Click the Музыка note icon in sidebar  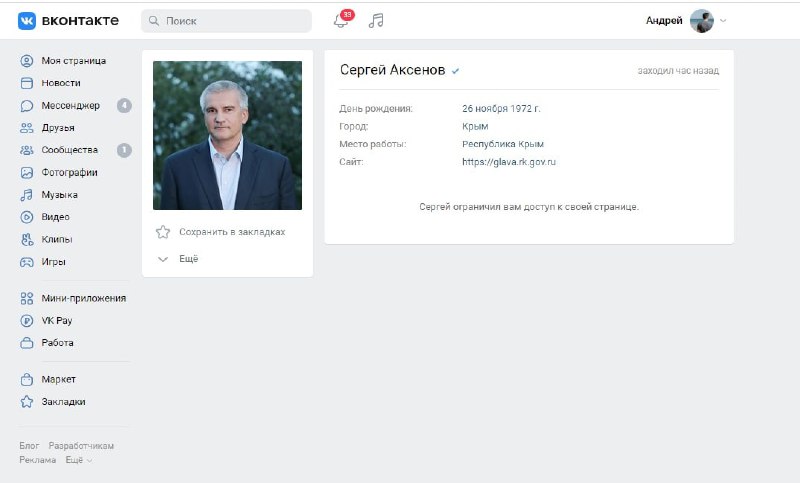[x=27, y=195]
